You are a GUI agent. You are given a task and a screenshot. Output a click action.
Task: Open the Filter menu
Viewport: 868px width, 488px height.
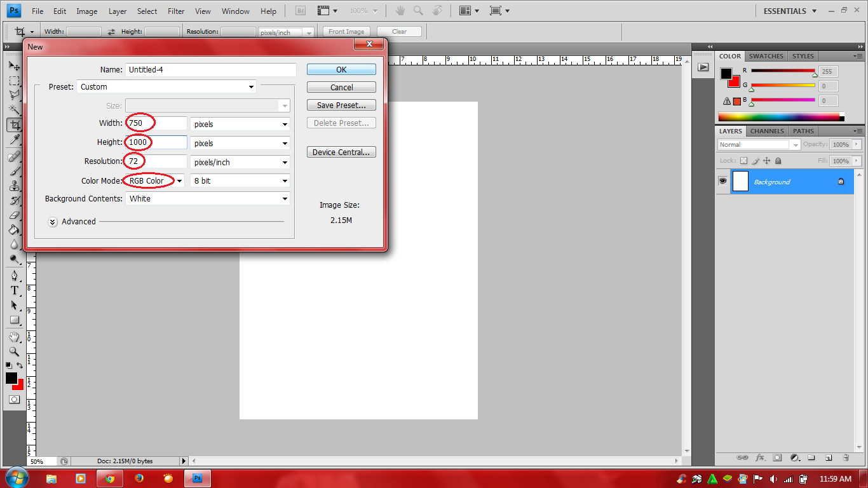[176, 11]
